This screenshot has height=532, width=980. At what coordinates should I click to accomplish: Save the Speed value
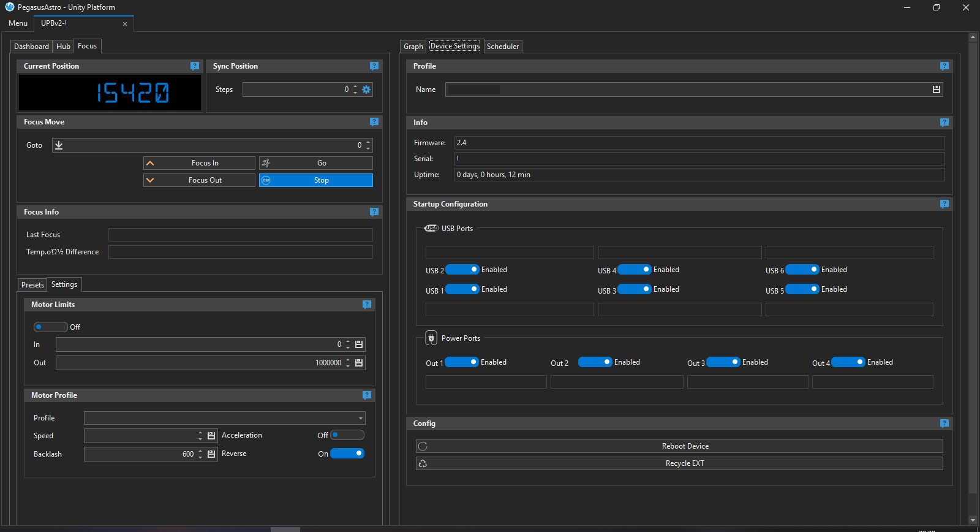211,436
